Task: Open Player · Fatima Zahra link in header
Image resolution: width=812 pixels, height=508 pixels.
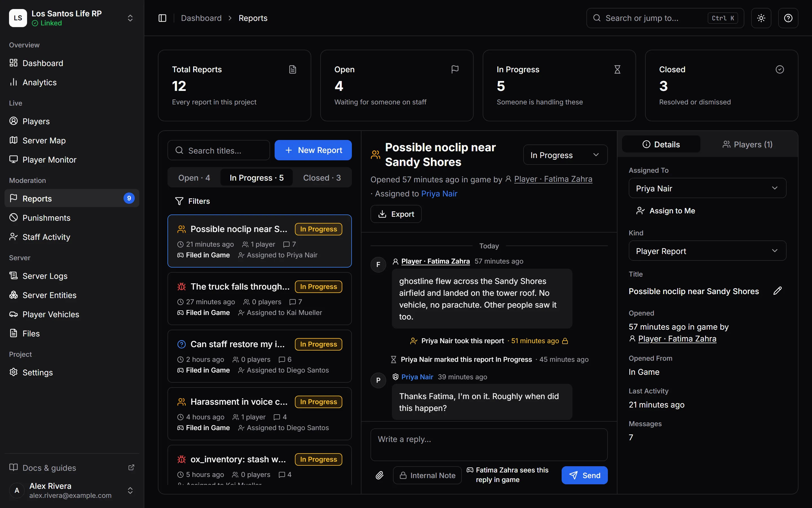Action: [x=553, y=179]
